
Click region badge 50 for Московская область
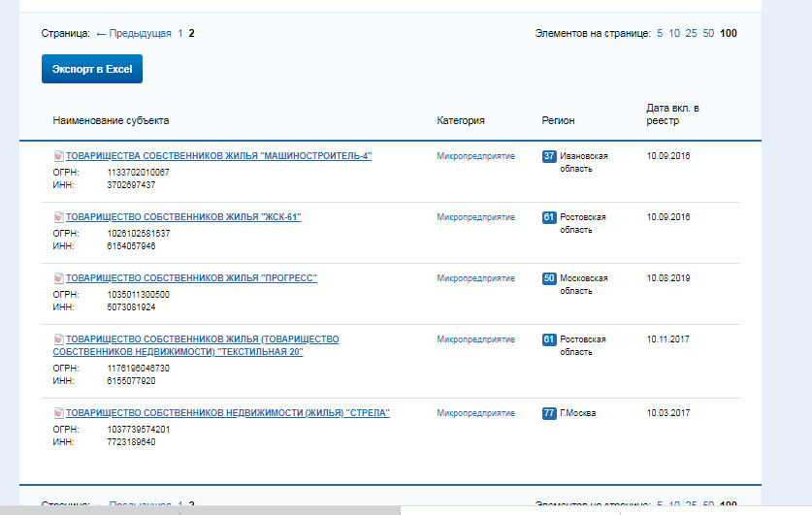[x=549, y=278]
